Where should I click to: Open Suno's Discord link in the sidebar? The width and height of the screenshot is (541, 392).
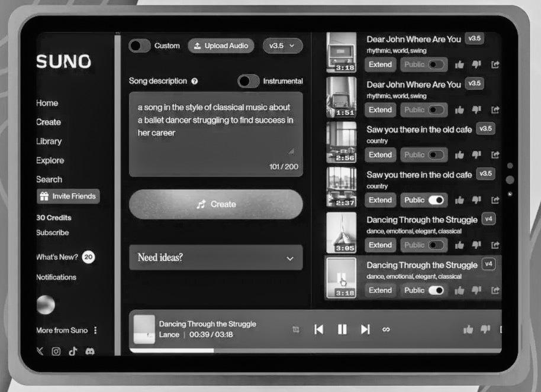point(89,351)
